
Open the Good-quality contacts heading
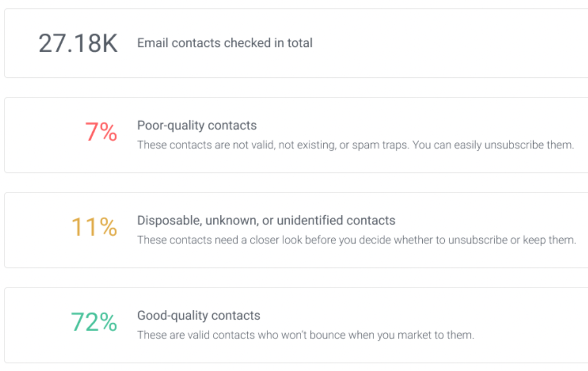pyautogui.click(x=198, y=315)
